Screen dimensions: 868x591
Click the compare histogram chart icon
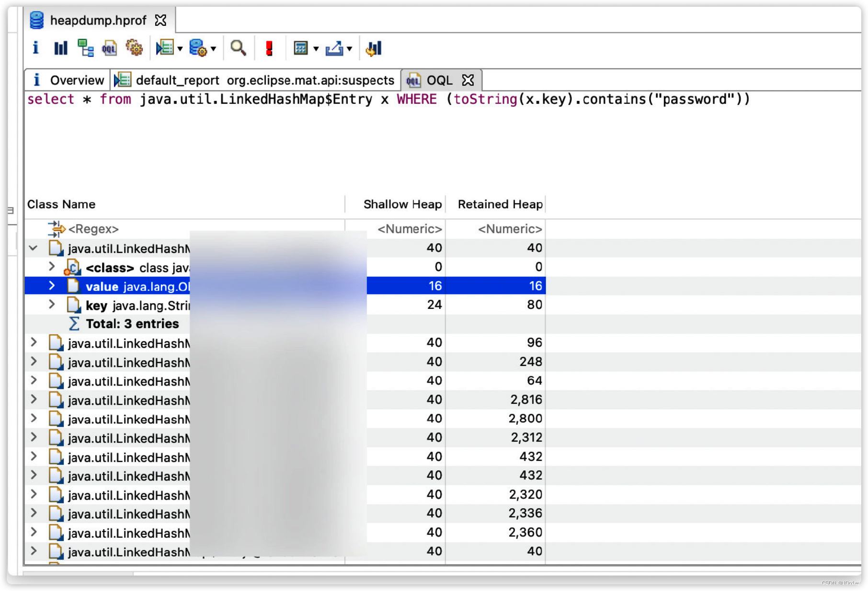(x=374, y=48)
